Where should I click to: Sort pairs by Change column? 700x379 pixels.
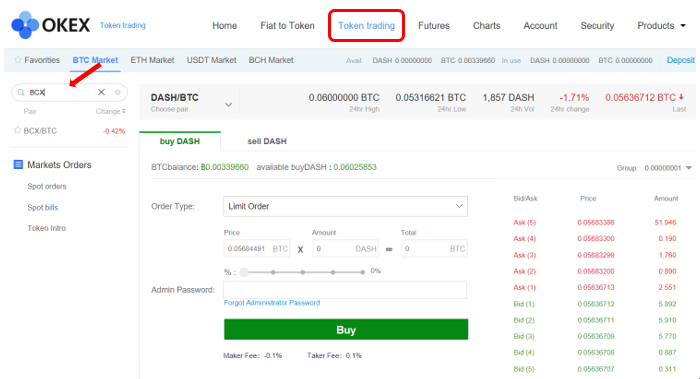(110, 111)
